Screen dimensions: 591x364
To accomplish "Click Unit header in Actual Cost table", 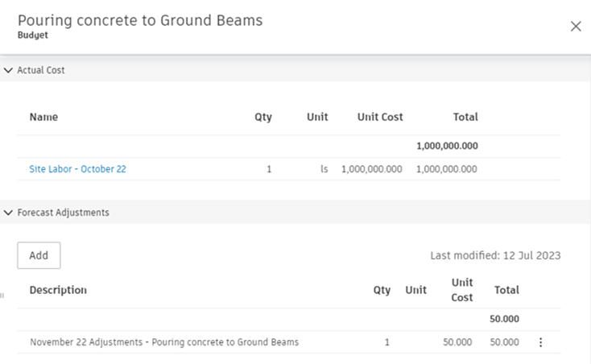I will [317, 118].
